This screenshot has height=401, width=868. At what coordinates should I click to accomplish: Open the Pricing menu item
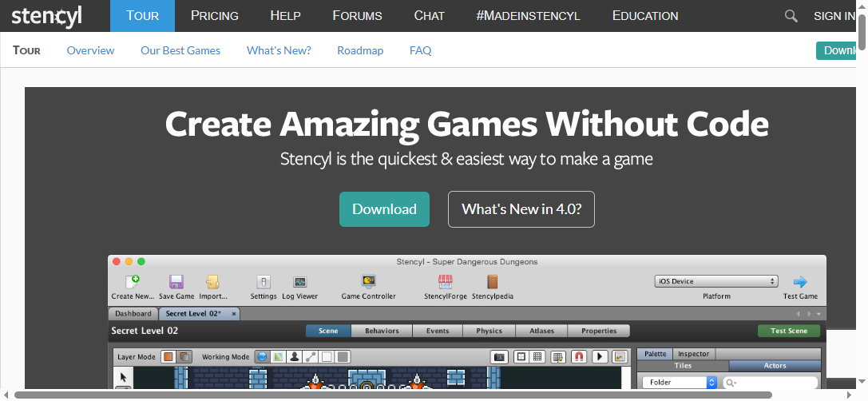(215, 16)
